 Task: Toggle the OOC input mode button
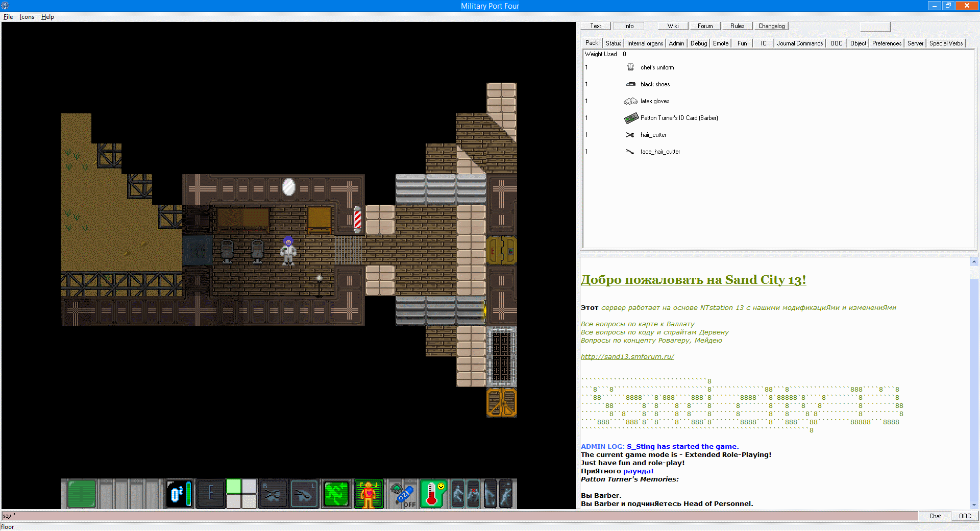pyautogui.click(x=965, y=516)
